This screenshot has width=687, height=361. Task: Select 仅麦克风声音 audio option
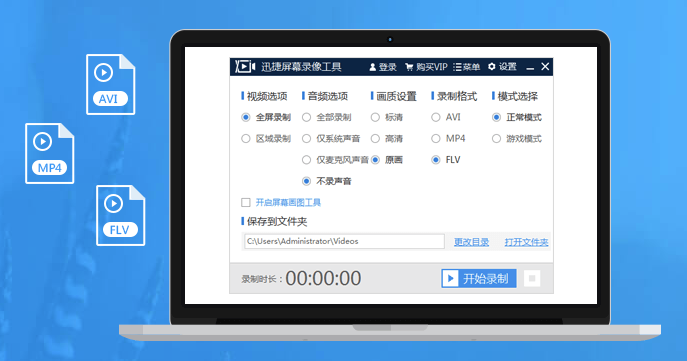(x=306, y=160)
